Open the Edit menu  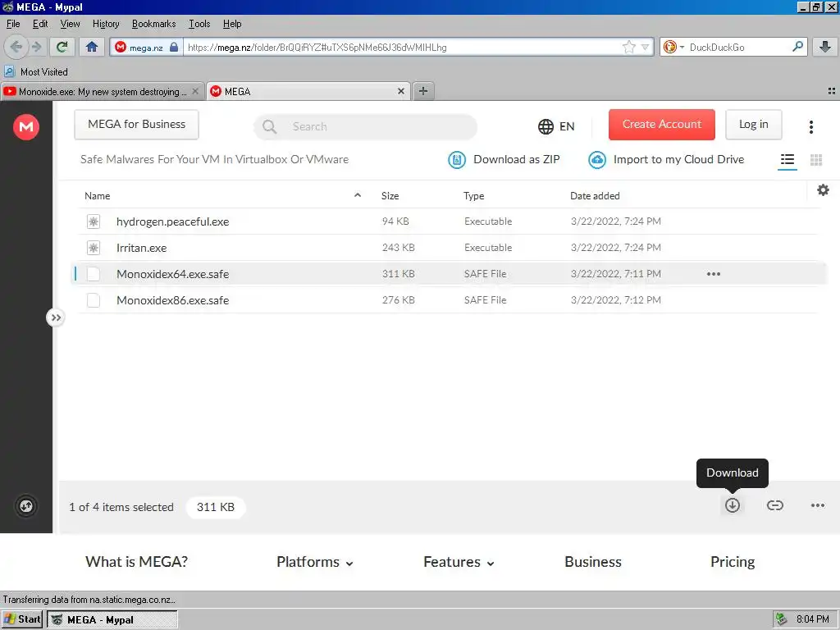(x=40, y=24)
